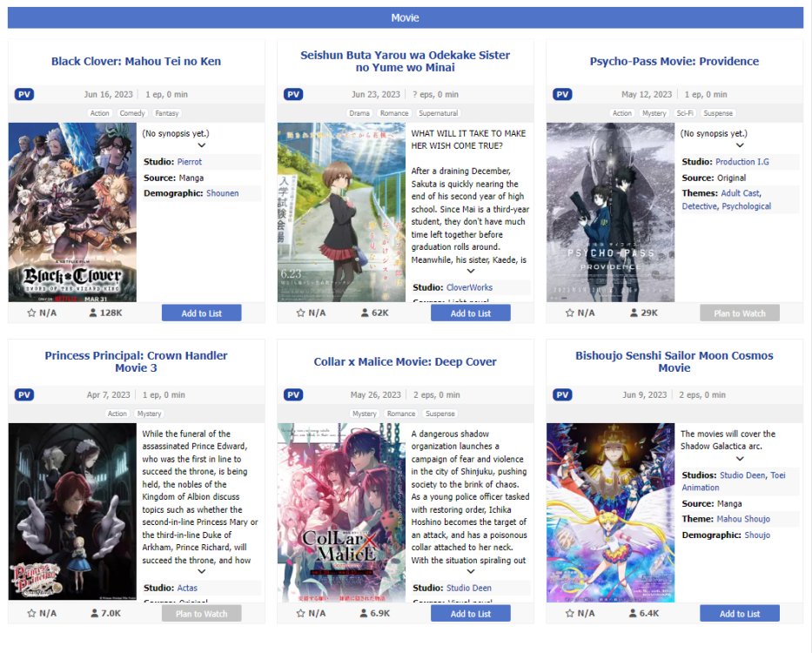Expand Black Clover synopsis chevron
The width and height of the screenshot is (812, 653).
point(201,145)
